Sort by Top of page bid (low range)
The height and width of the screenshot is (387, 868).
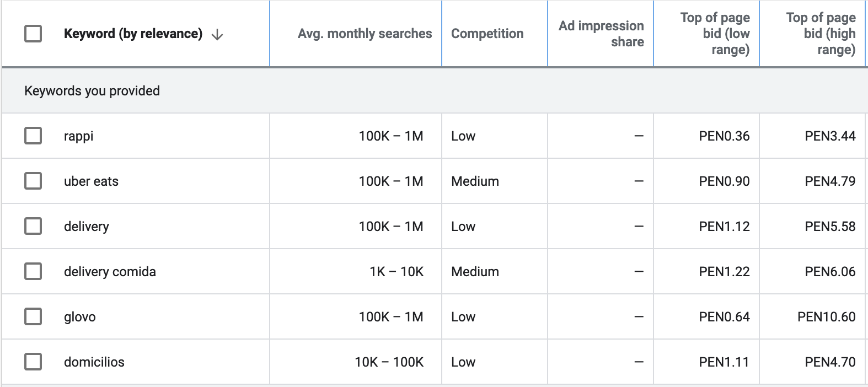coord(715,34)
